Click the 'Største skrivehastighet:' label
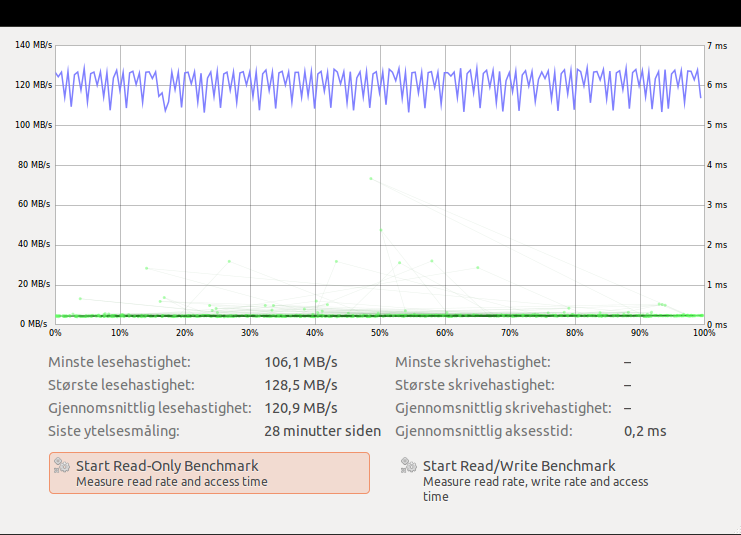The width and height of the screenshot is (741, 535). point(475,385)
